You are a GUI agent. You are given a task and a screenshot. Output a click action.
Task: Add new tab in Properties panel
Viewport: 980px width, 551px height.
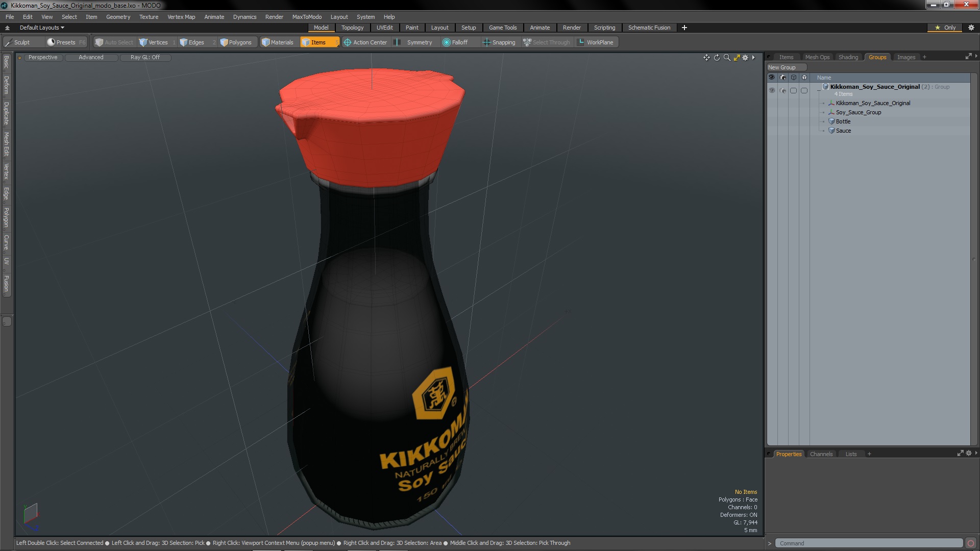click(869, 454)
